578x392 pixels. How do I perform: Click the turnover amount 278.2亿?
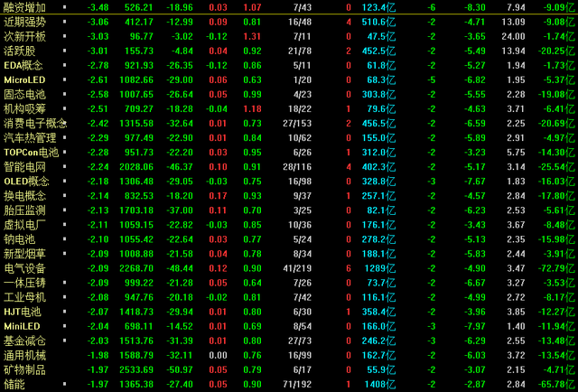coord(378,239)
